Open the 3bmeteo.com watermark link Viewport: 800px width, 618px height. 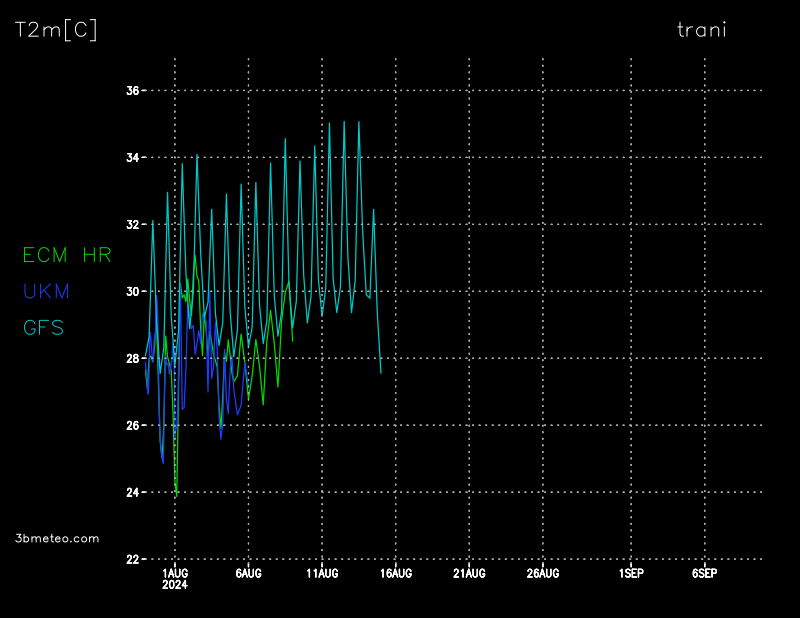(x=58, y=538)
